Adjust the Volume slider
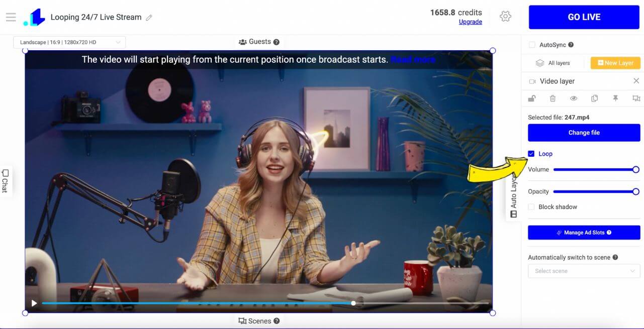 [x=596, y=170]
